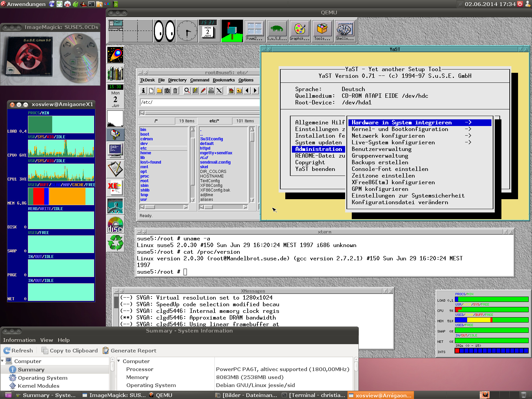Screen dimensions: 532x399
Task: Switch to ImageMagick taskbar entry
Action: coord(114,395)
